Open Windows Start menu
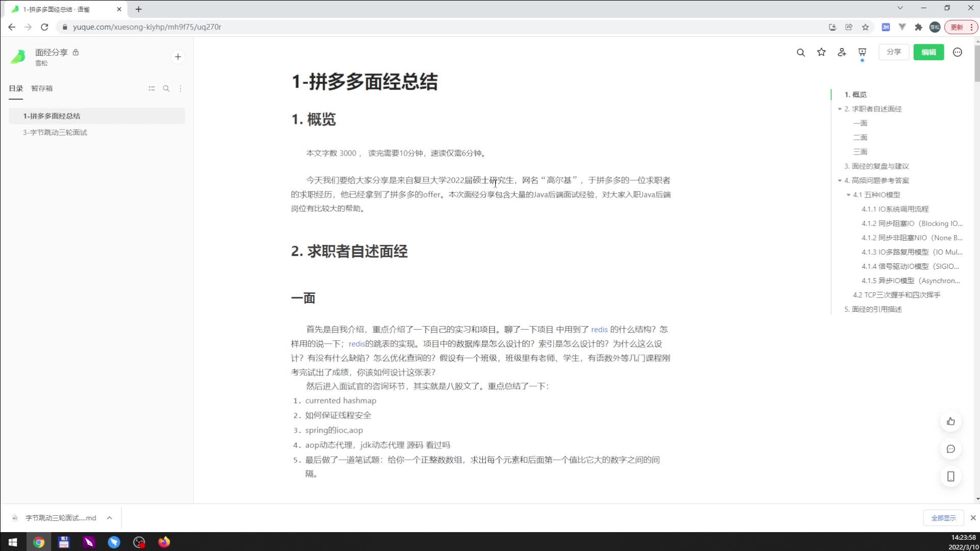This screenshot has height=551, width=980. [x=13, y=542]
